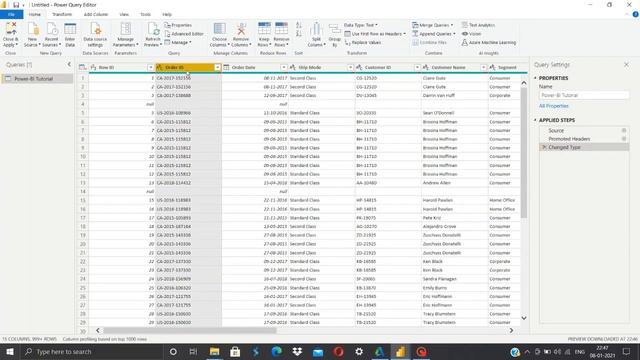Click the Choose Columns icon
Screen dimensions: 640x360
click(x=220, y=30)
